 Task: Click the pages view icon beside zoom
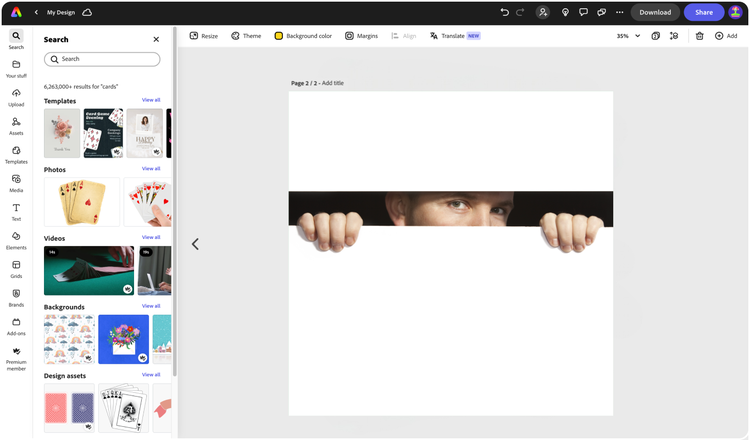tap(656, 36)
